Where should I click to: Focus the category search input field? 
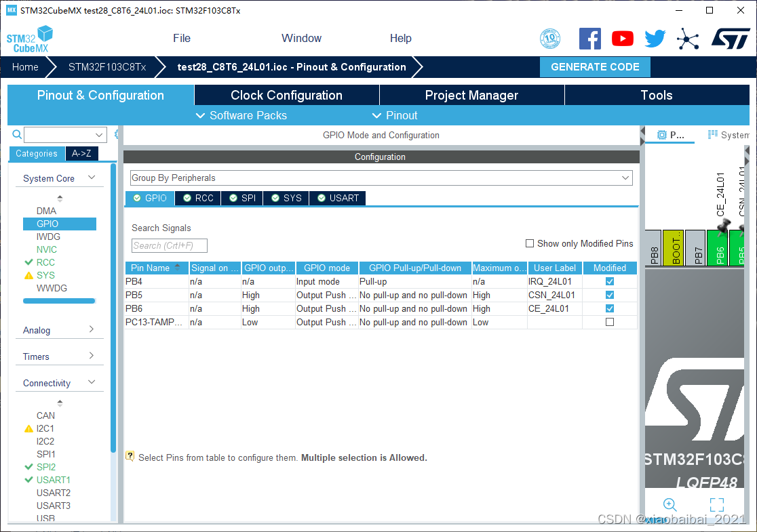tap(60, 135)
